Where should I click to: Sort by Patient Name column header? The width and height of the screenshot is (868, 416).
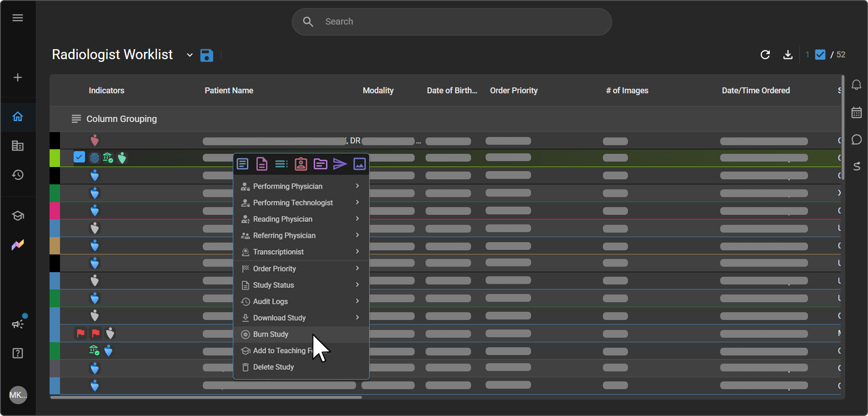click(x=229, y=91)
